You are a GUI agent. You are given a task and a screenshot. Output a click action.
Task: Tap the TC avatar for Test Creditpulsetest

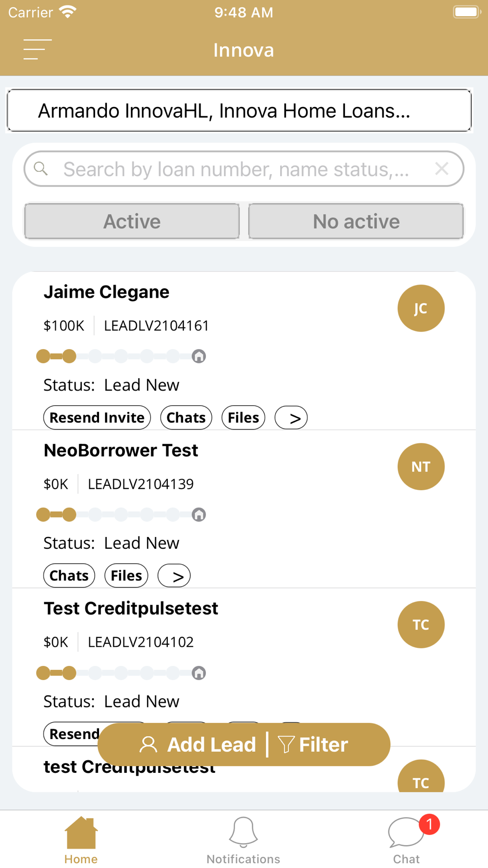click(x=421, y=625)
